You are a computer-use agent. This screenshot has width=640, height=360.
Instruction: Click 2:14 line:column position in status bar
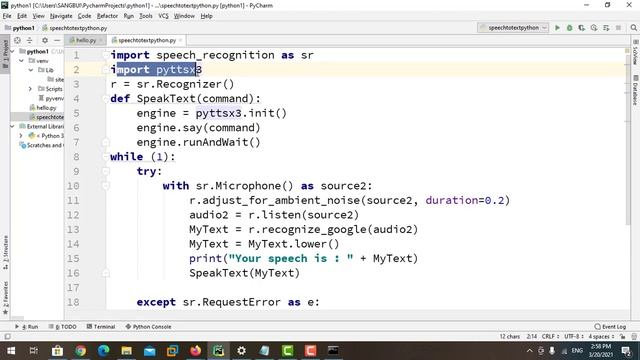click(532, 336)
